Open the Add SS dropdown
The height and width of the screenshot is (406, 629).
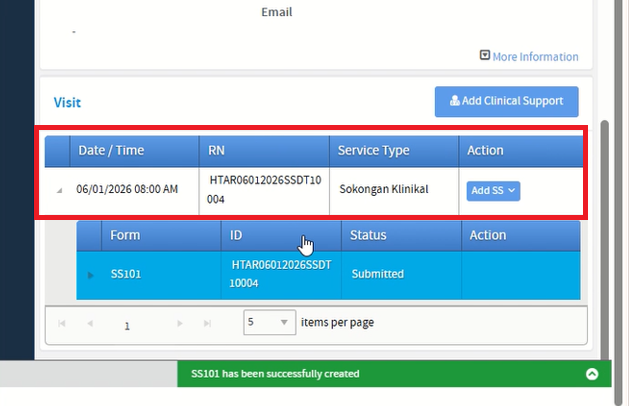pos(493,190)
